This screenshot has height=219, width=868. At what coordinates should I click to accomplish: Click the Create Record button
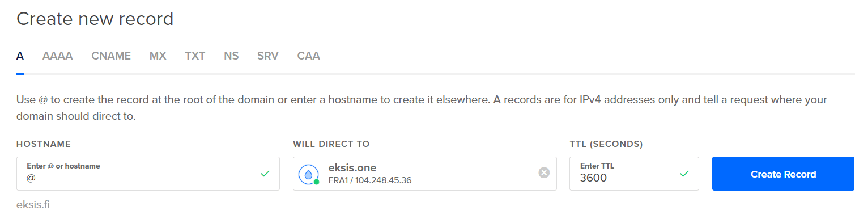(783, 174)
